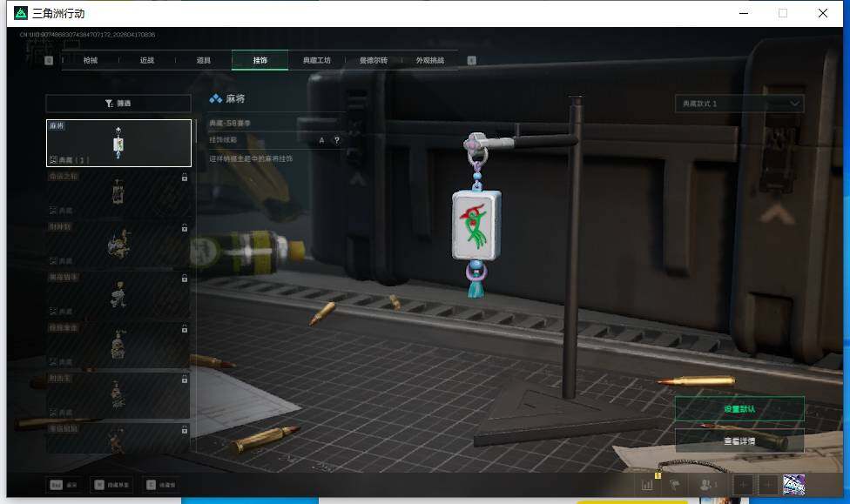This screenshot has width=850, height=504.
Task: Click the lock icon on the second charm card
Action: (x=185, y=178)
